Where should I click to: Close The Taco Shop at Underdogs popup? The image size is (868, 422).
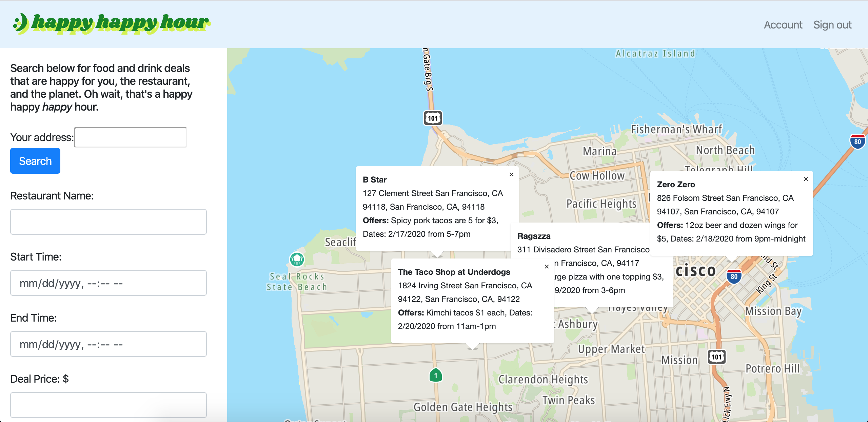click(547, 267)
